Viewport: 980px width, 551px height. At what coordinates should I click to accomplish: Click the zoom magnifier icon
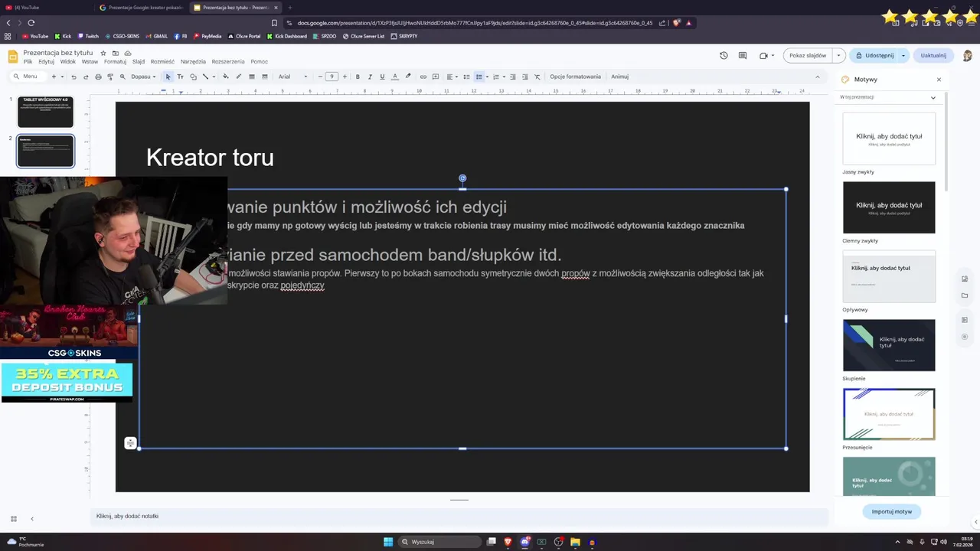pyautogui.click(x=122, y=77)
